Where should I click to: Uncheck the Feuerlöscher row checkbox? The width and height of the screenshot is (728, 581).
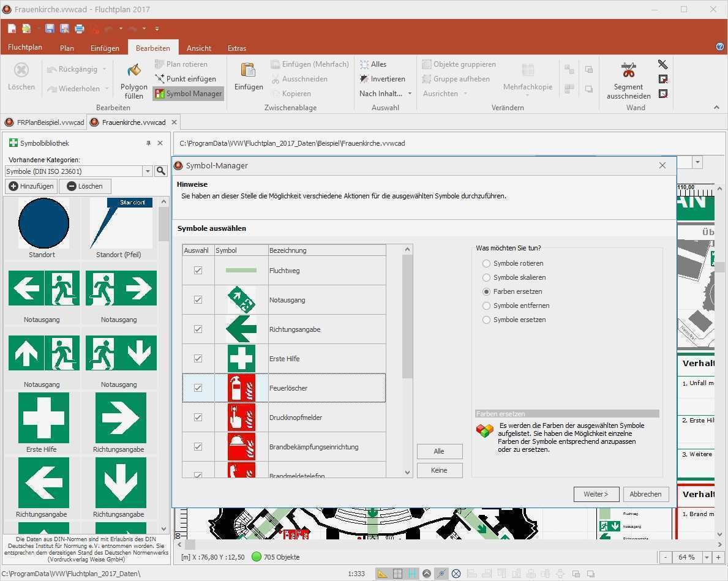click(x=198, y=388)
